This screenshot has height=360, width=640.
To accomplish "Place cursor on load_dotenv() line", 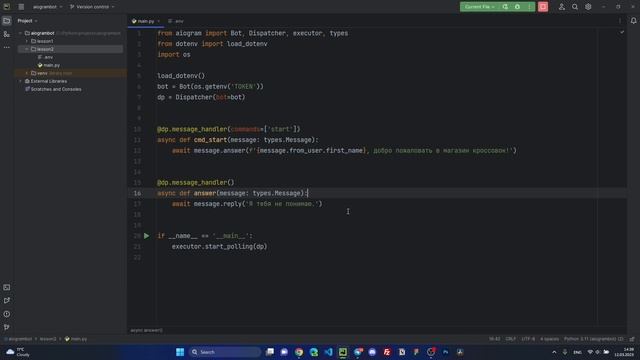I will pyautogui.click(x=181, y=76).
